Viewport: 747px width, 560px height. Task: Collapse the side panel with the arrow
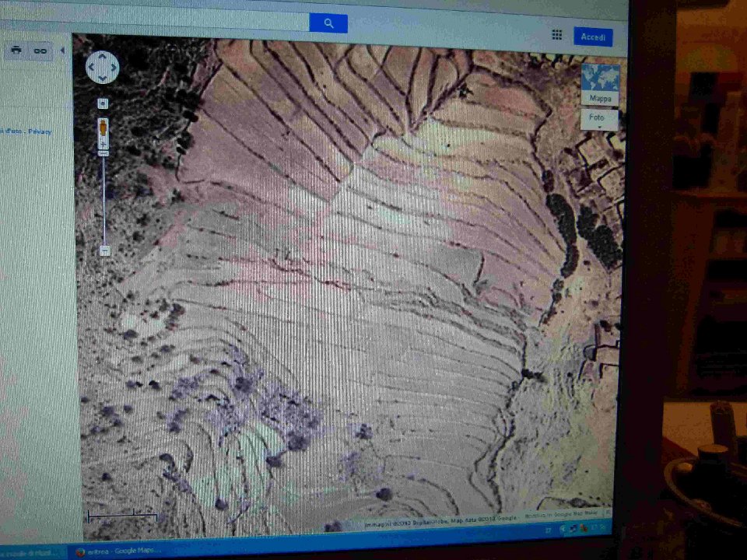(62, 50)
